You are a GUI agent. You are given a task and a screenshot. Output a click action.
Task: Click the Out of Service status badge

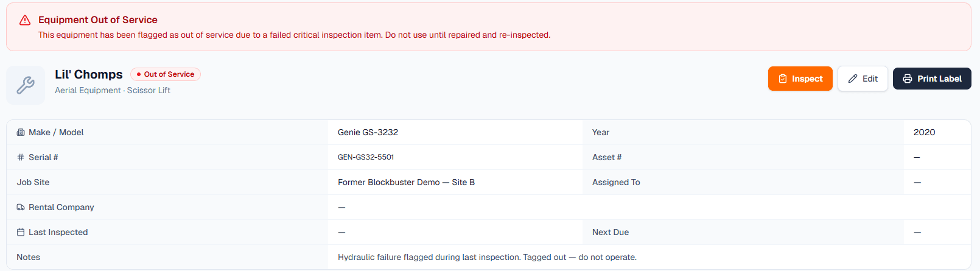tap(166, 74)
